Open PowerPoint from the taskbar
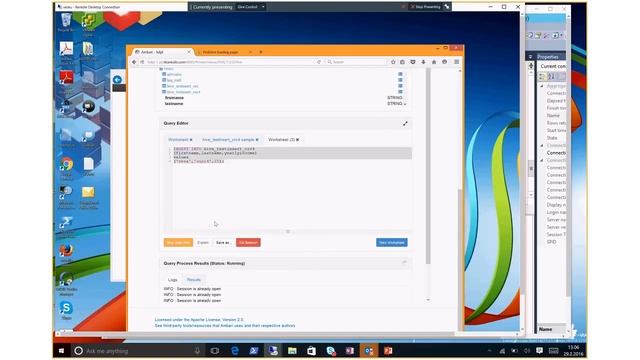Screen dimensions: 640x360 pos(388,351)
